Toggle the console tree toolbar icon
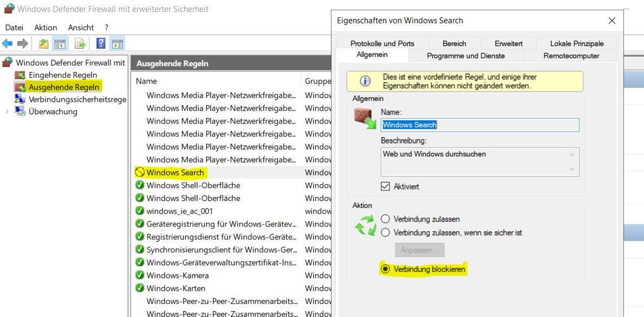644x317 pixels. [x=60, y=43]
